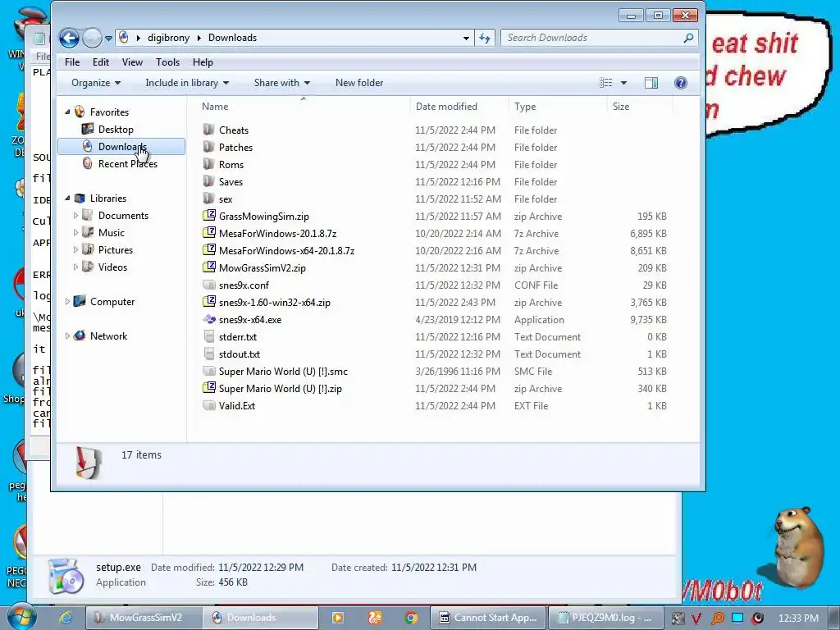This screenshot has width=840, height=630.
Task: Click the Change your view icon
Action: (606, 83)
